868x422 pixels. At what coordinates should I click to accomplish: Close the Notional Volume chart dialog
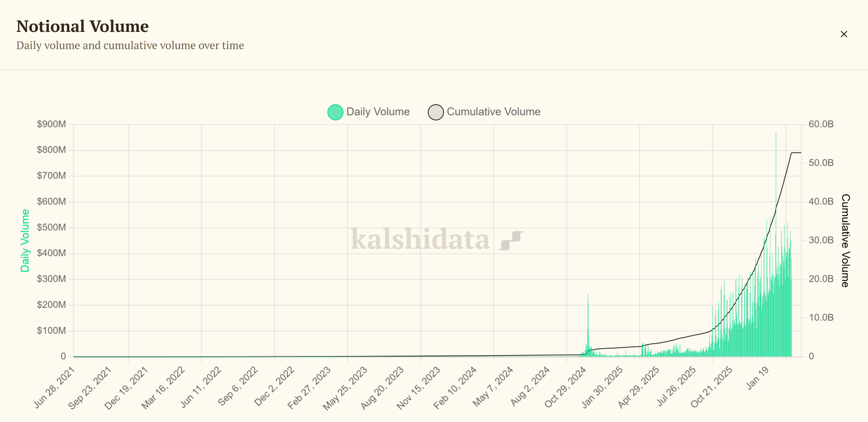(844, 34)
